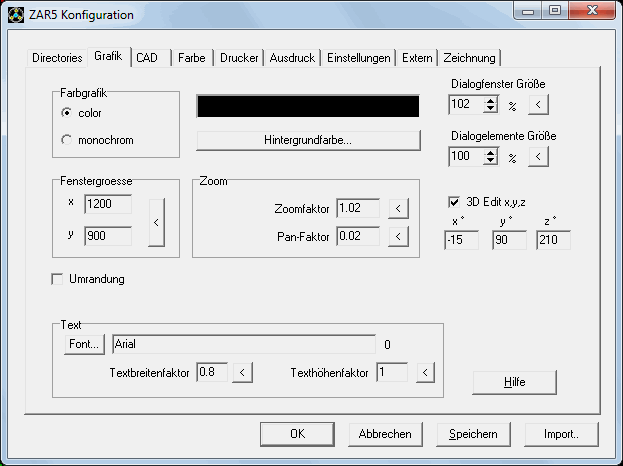623x466 pixels.
Task: Click the '<' button next to Pan-Faktor
Action: 398,237
